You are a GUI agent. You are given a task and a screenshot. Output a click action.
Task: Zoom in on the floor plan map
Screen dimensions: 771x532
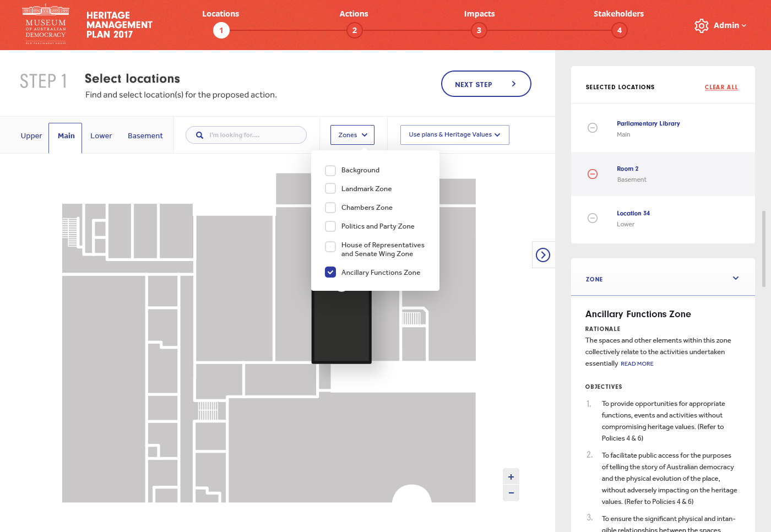click(511, 476)
